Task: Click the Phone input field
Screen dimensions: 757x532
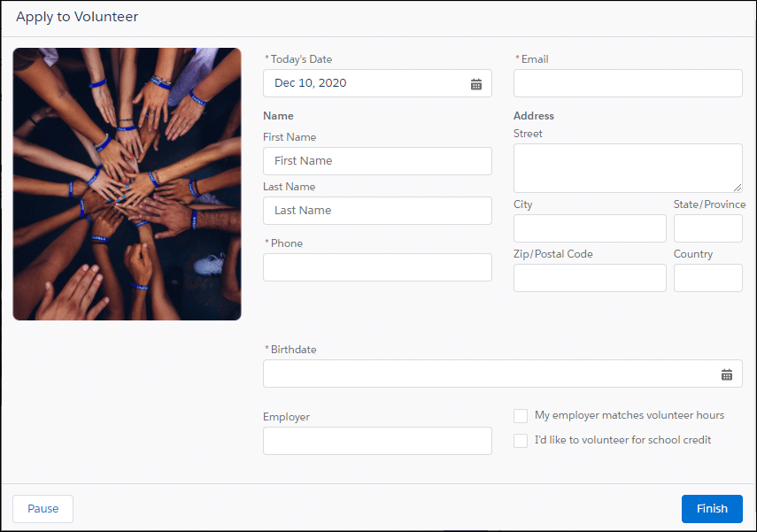Action: pos(377,267)
